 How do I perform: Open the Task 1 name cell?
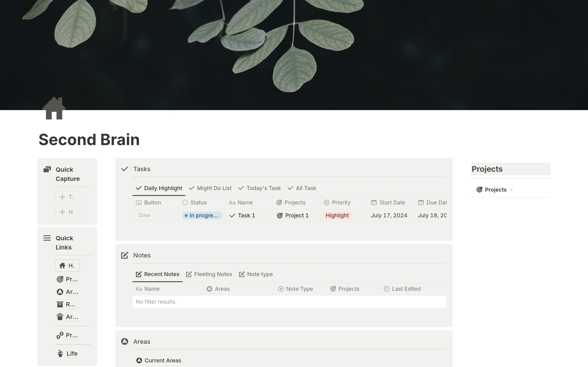246,215
